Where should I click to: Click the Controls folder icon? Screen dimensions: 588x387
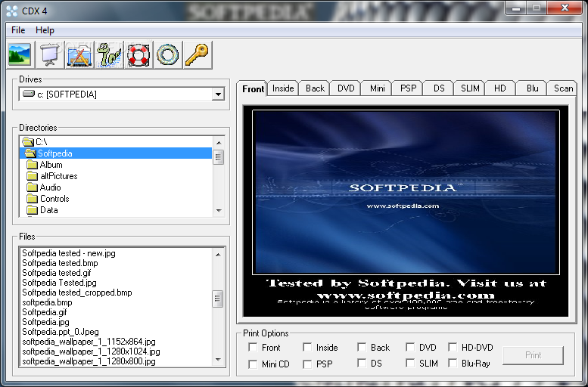pyautogui.click(x=33, y=198)
